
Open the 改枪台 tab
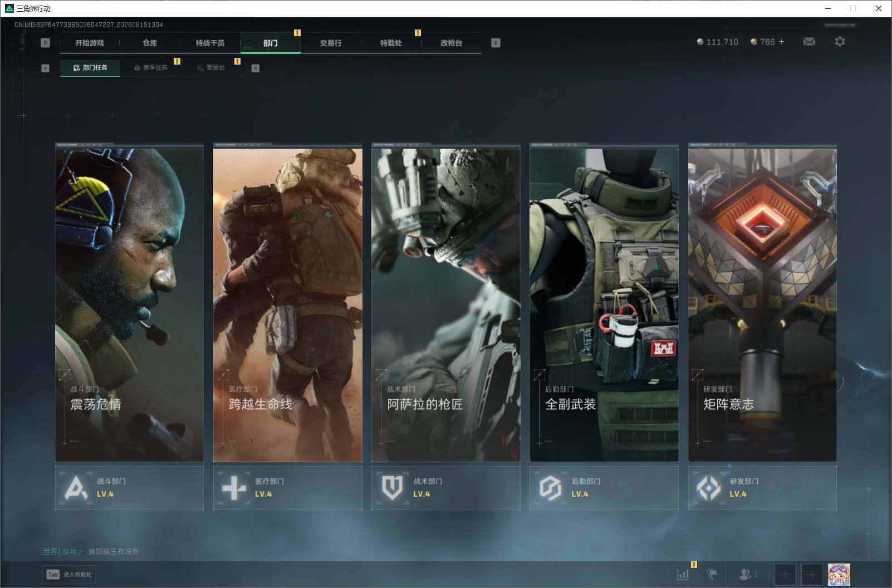coord(451,43)
